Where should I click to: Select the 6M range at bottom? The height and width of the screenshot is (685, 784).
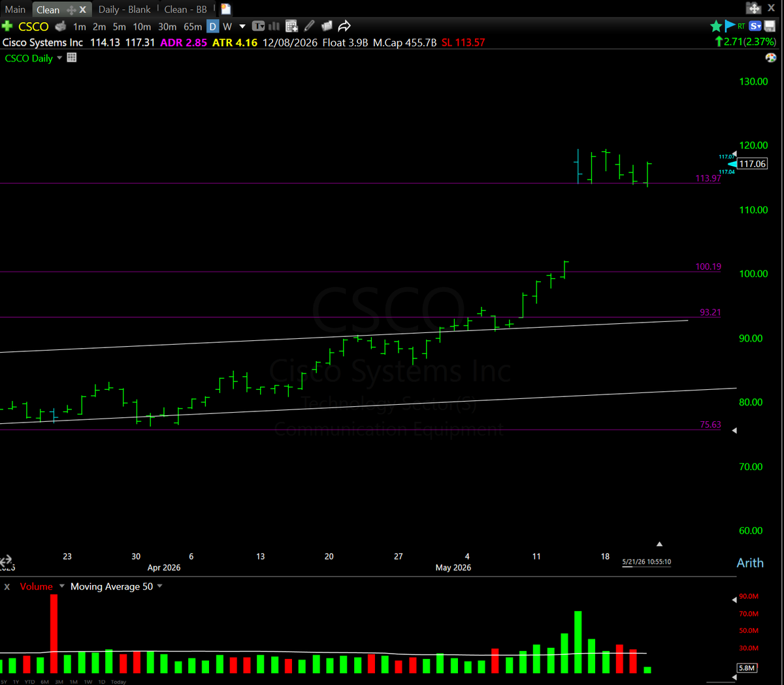click(x=44, y=682)
